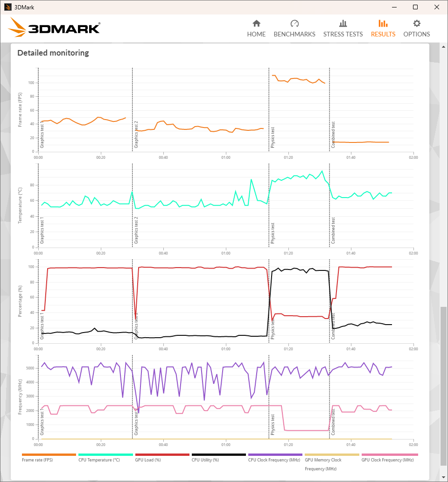Click the scrollbar down arrow

[x=443, y=477]
